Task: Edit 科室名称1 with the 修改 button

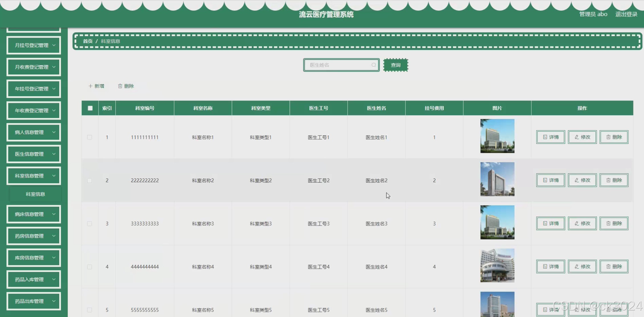Action: [x=582, y=137]
